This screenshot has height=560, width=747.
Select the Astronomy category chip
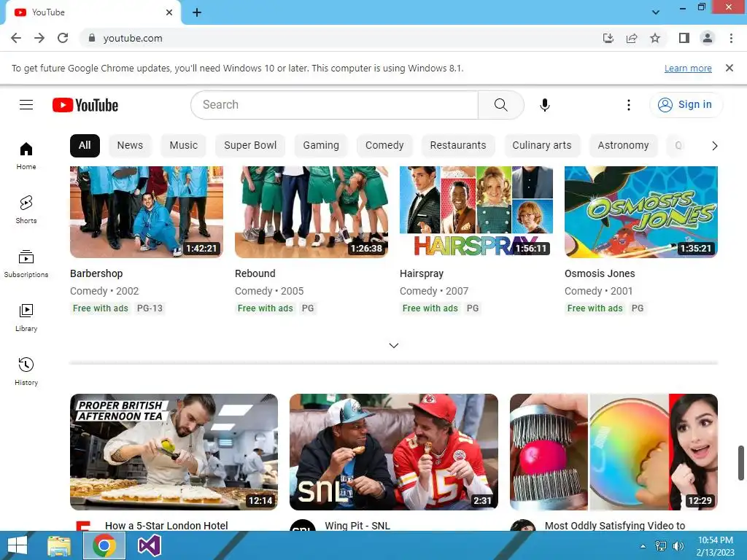pyautogui.click(x=623, y=146)
